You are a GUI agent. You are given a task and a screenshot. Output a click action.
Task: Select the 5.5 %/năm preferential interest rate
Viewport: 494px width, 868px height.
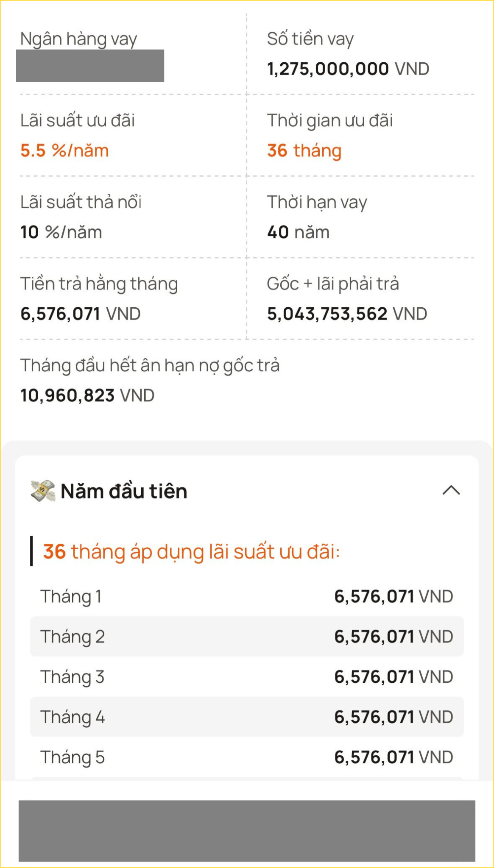(x=64, y=149)
